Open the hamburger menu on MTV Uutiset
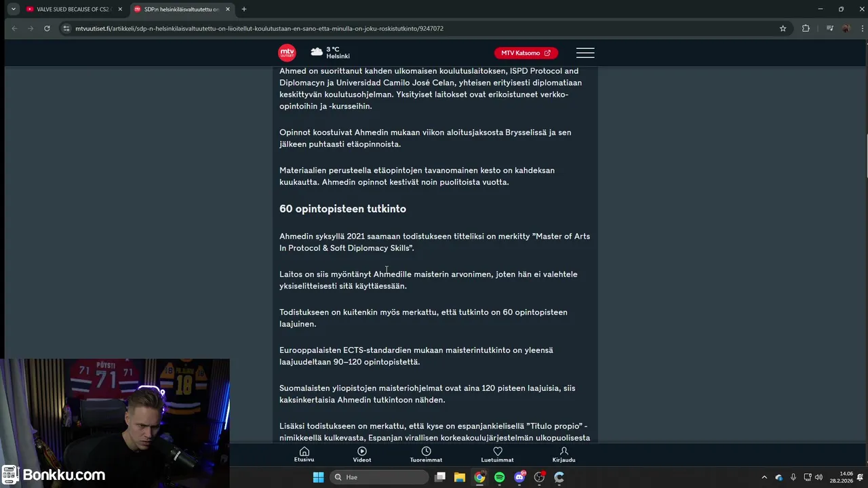Screen dimensions: 868x488 tap(585, 53)
